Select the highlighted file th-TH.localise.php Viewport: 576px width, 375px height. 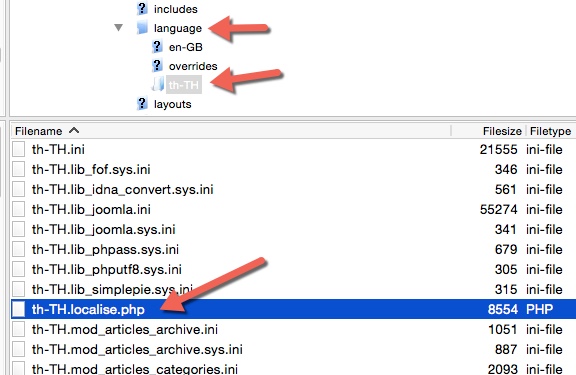click(x=88, y=309)
